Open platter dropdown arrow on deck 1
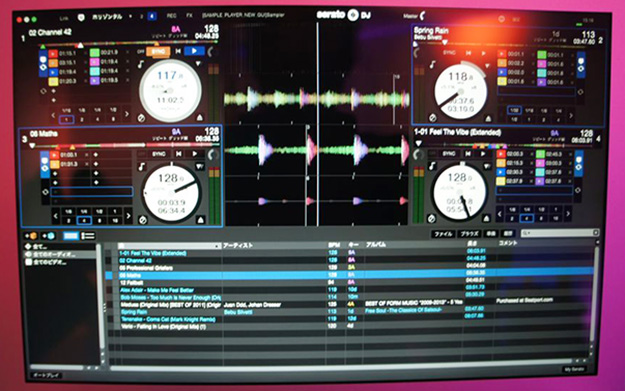The image size is (625, 391). coord(198,64)
